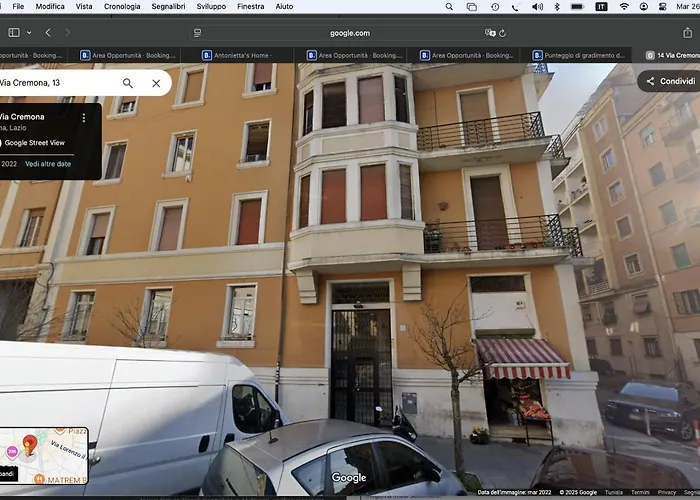Toggle the Safari sidebar icon
700x500 pixels.
pyautogui.click(x=14, y=33)
